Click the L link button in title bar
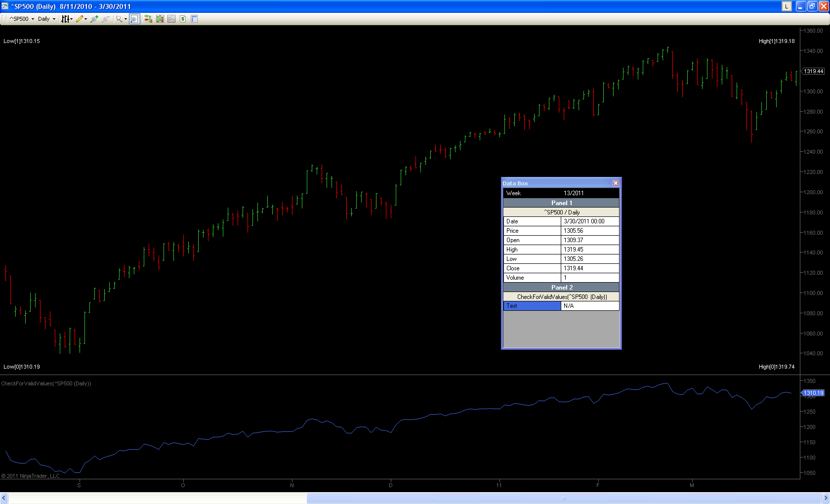 coord(787,6)
